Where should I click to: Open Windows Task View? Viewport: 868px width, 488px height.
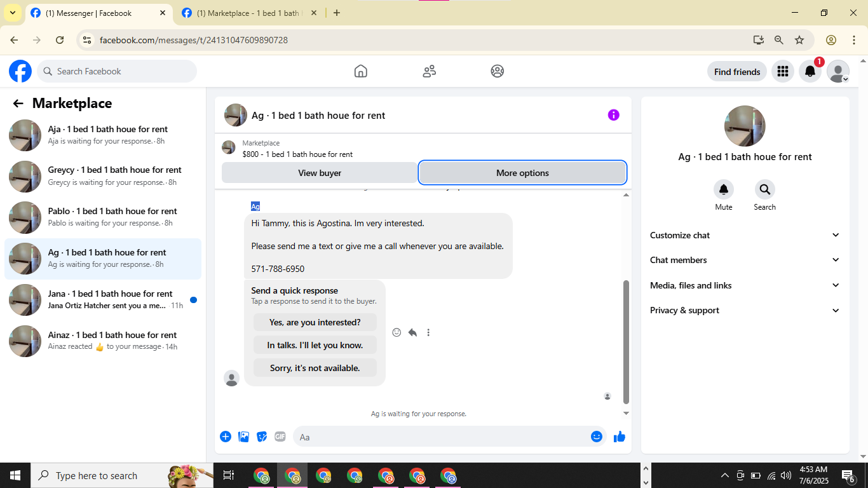(229, 475)
